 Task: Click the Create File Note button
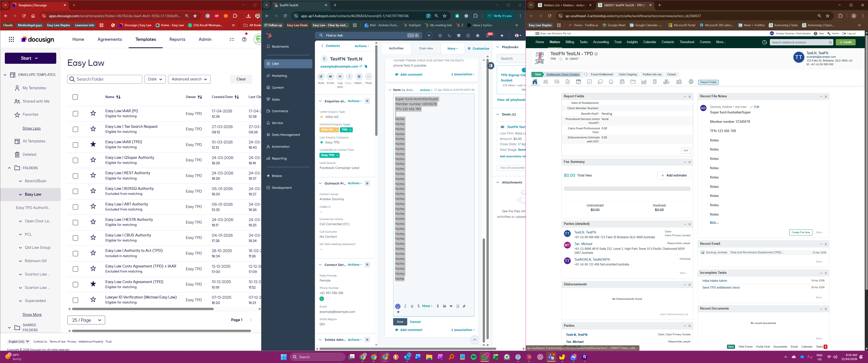click(800, 232)
